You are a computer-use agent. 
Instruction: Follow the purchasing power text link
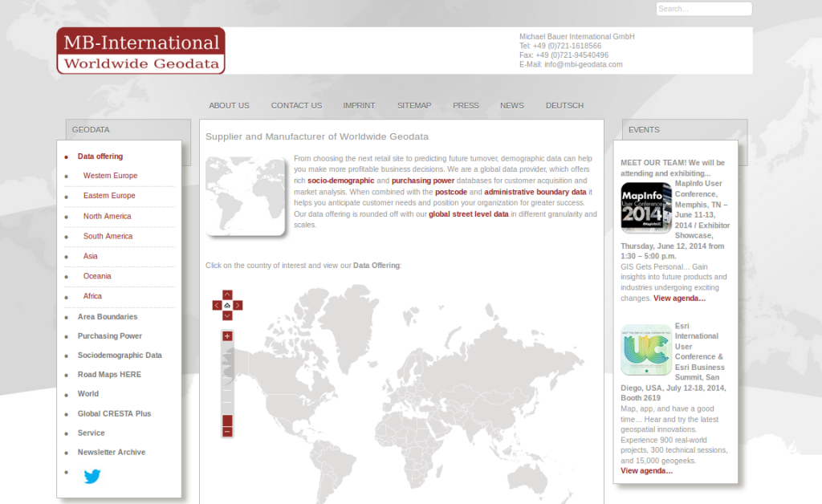point(423,181)
